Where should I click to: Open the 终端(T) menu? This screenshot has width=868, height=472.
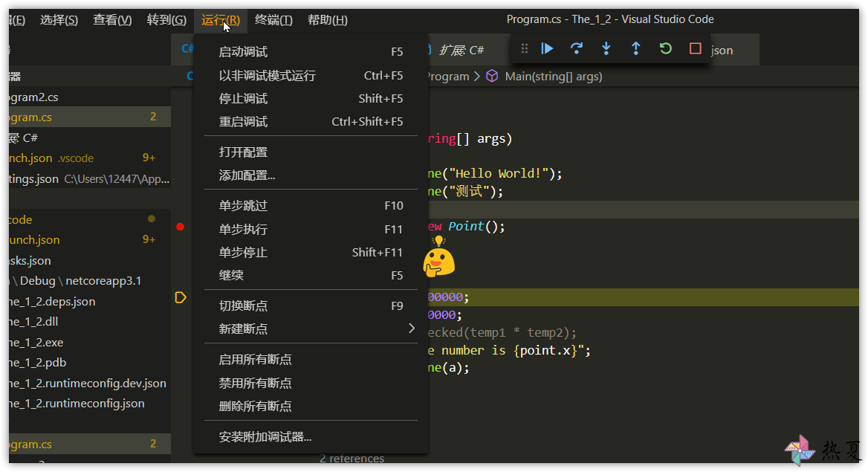[x=273, y=20]
